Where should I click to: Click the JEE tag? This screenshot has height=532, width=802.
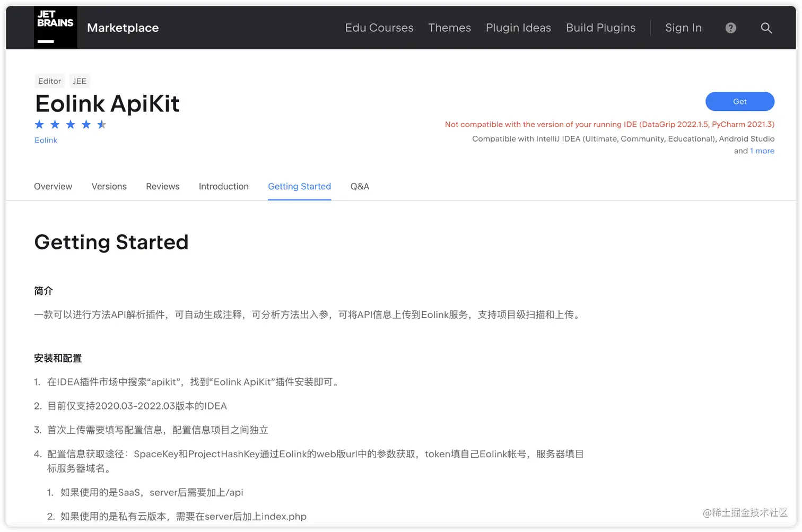click(x=80, y=81)
